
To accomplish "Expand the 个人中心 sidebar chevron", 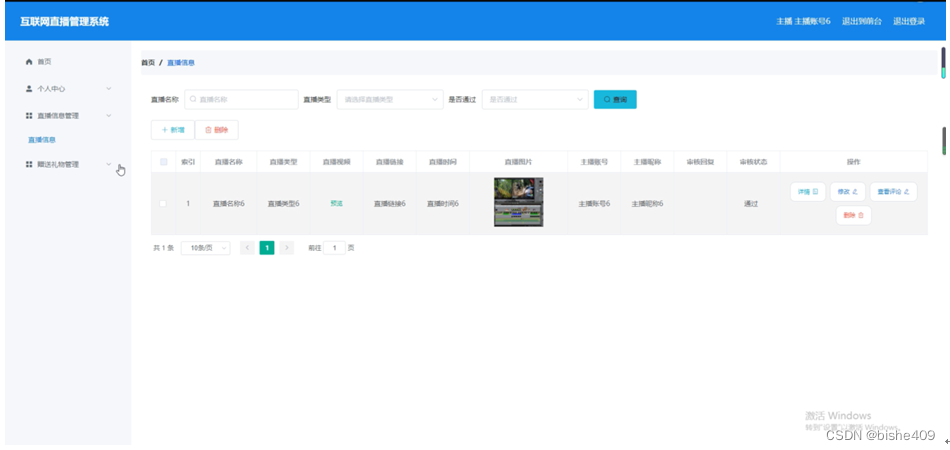I will pyautogui.click(x=109, y=88).
